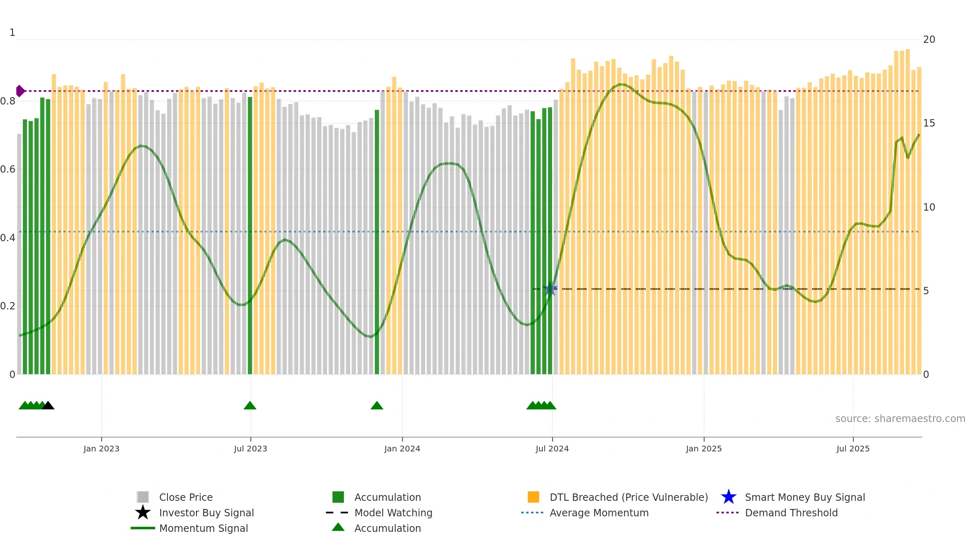The width and height of the screenshot is (980, 551).
Task: Hide the Model Watching dashed line series
Action: [393, 513]
